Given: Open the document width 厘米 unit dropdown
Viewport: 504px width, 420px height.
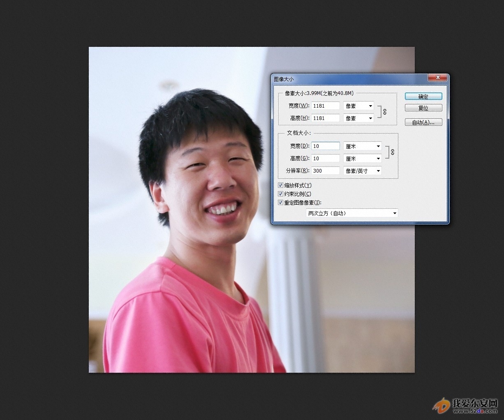Looking at the screenshot, I should (x=362, y=146).
